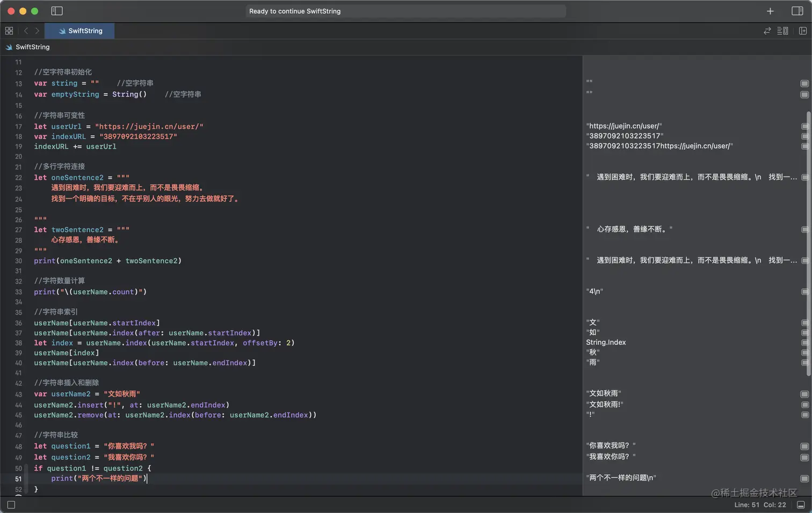This screenshot has width=812, height=513.
Task: Click the userUrl string "https://juejin.cn/user/" in code
Action: [149, 127]
